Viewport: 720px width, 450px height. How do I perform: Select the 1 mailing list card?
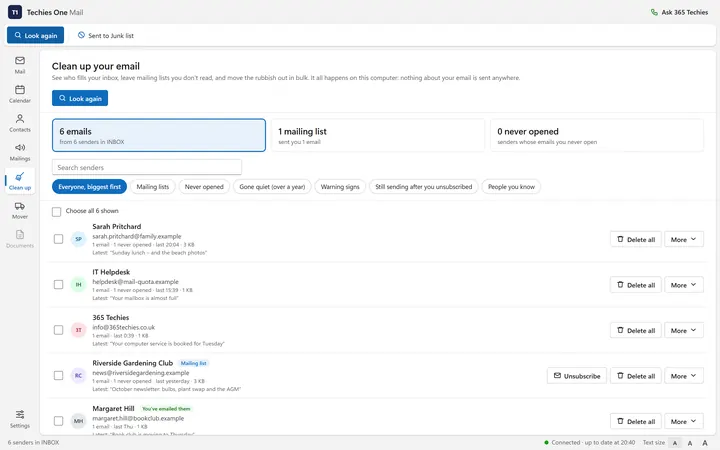(377, 135)
